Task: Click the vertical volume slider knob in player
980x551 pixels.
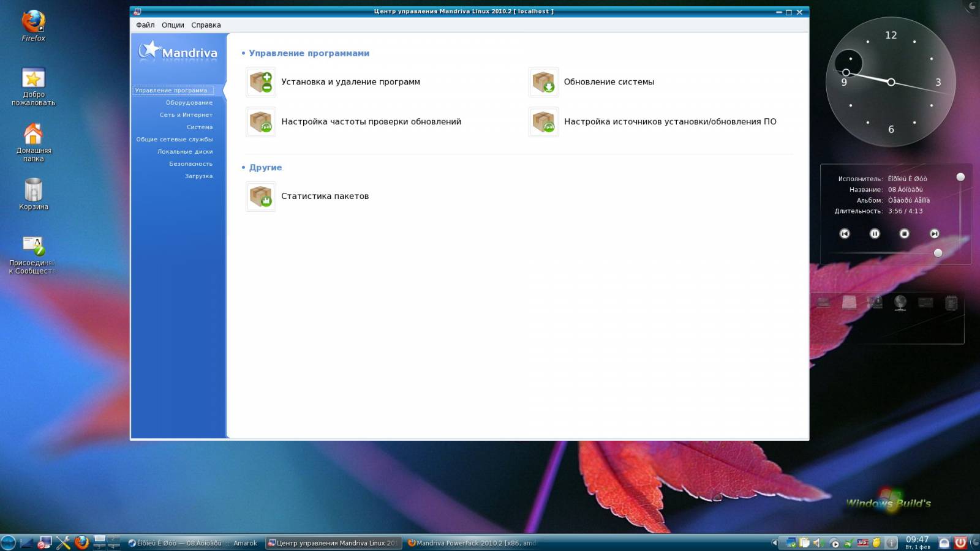Action: pos(960,177)
